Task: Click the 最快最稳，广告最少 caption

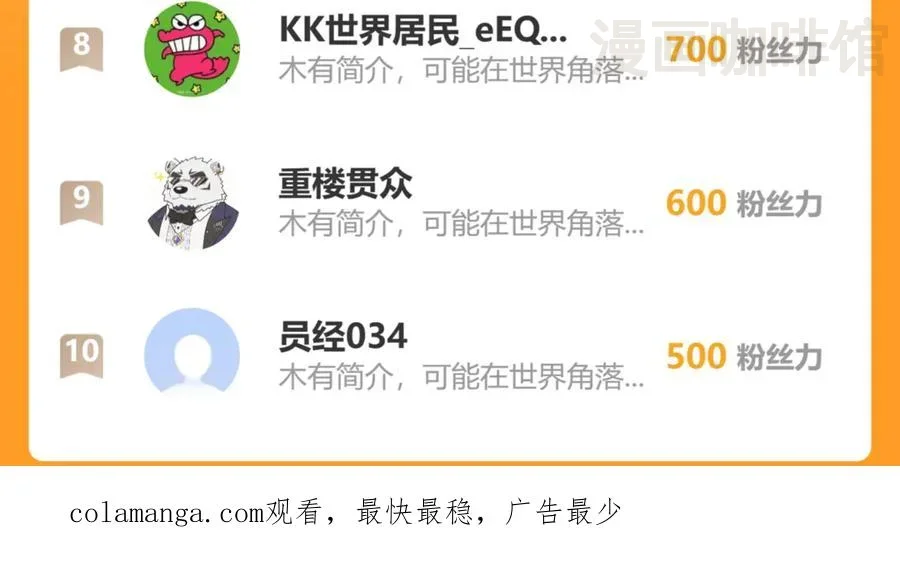Action: pyautogui.click(x=488, y=512)
